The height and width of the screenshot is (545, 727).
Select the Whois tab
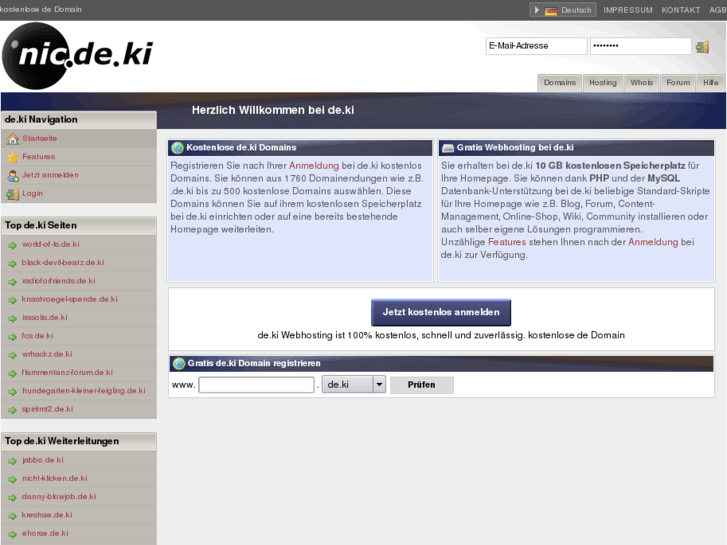[x=641, y=83]
